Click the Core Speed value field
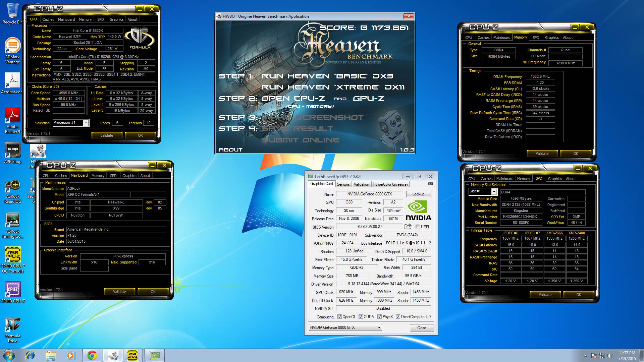644x362 pixels. [68, 93]
